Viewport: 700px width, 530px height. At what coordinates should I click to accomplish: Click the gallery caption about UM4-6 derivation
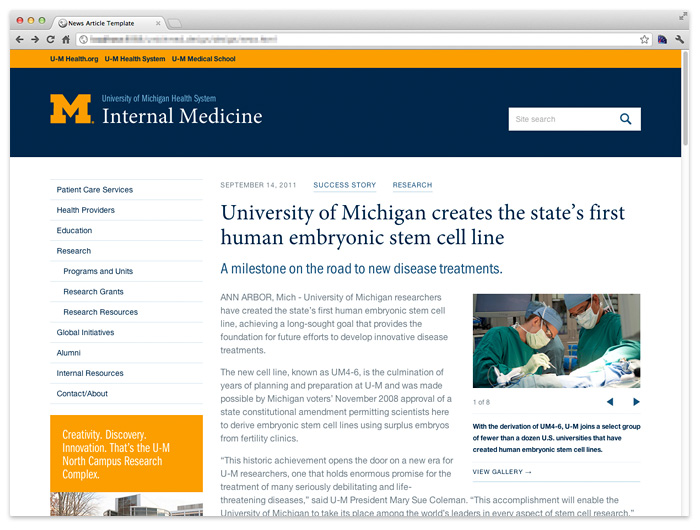tap(556, 438)
